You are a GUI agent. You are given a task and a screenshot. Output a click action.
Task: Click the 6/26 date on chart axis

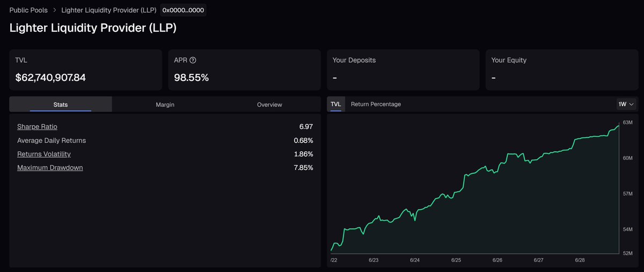[x=497, y=260]
